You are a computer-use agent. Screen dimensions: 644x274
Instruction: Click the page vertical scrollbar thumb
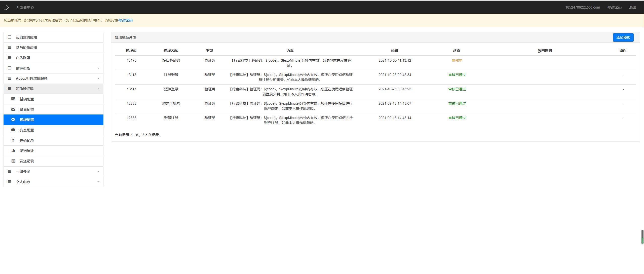642,237
